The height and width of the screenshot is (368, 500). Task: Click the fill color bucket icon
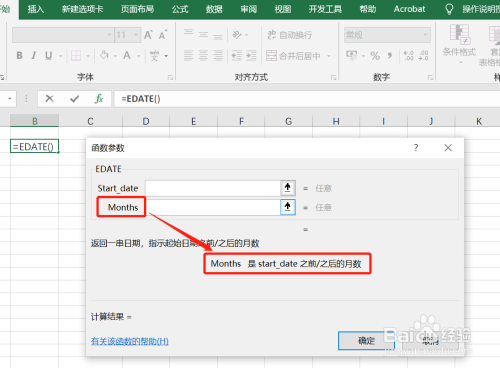[104, 55]
